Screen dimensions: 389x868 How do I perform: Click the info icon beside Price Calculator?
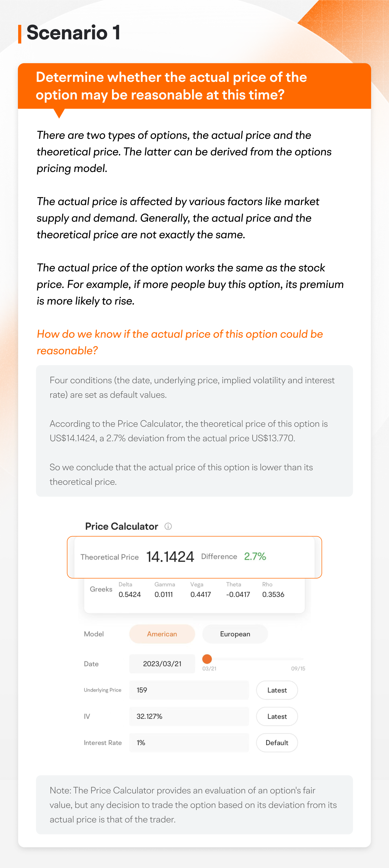coord(168,526)
